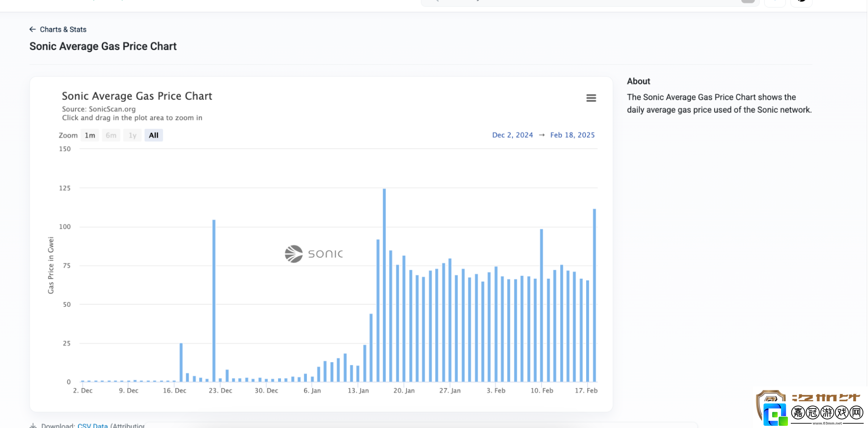The height and width of the screenshot is (428, 868).
Task: Click the 'Source: SonicScan.org' subtitle
Action: (99, 109)
